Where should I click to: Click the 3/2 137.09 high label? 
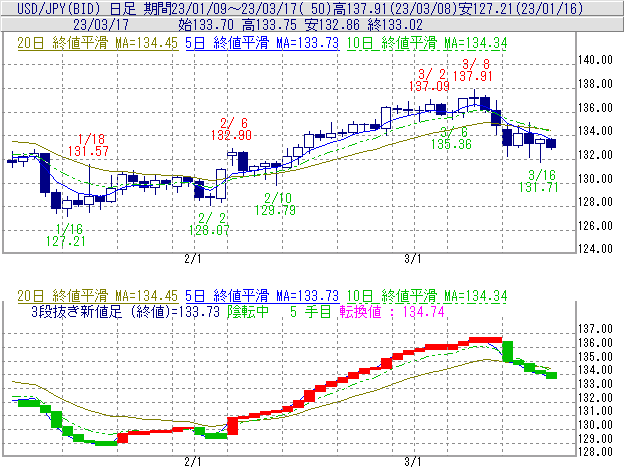pos(429,80)
